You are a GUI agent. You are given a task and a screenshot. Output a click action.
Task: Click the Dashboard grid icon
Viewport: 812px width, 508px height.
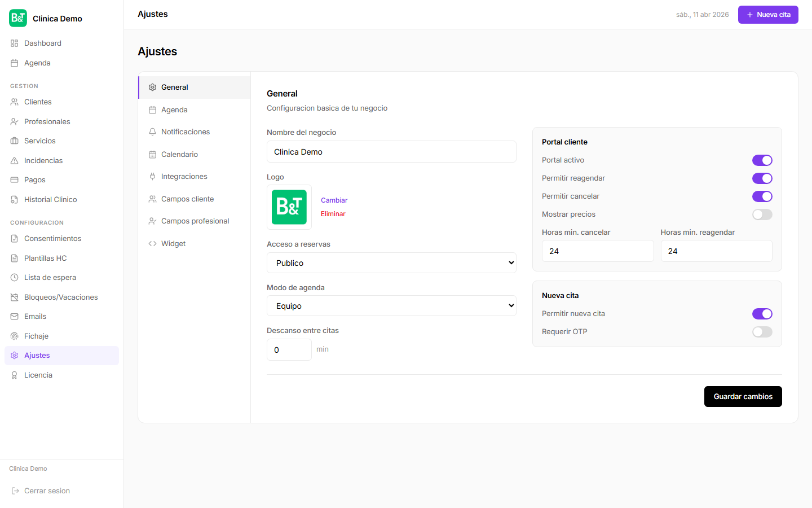pyautogui.click(x=15, y=43)
